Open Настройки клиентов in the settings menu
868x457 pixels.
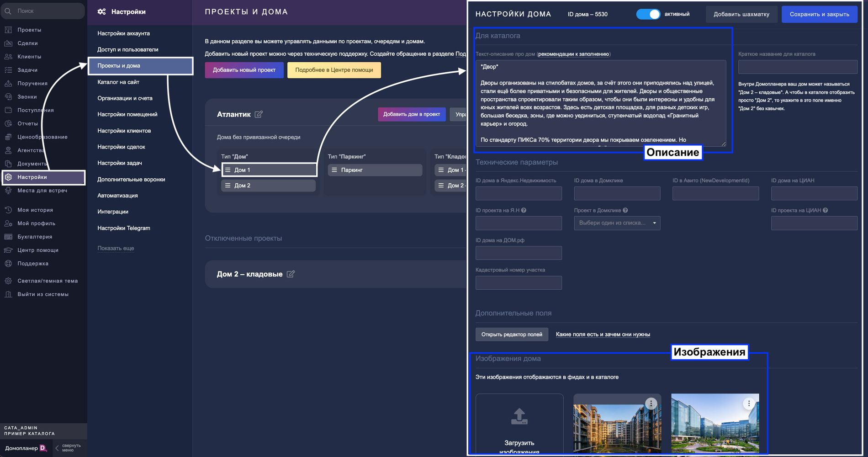click(x=124, y=131)
